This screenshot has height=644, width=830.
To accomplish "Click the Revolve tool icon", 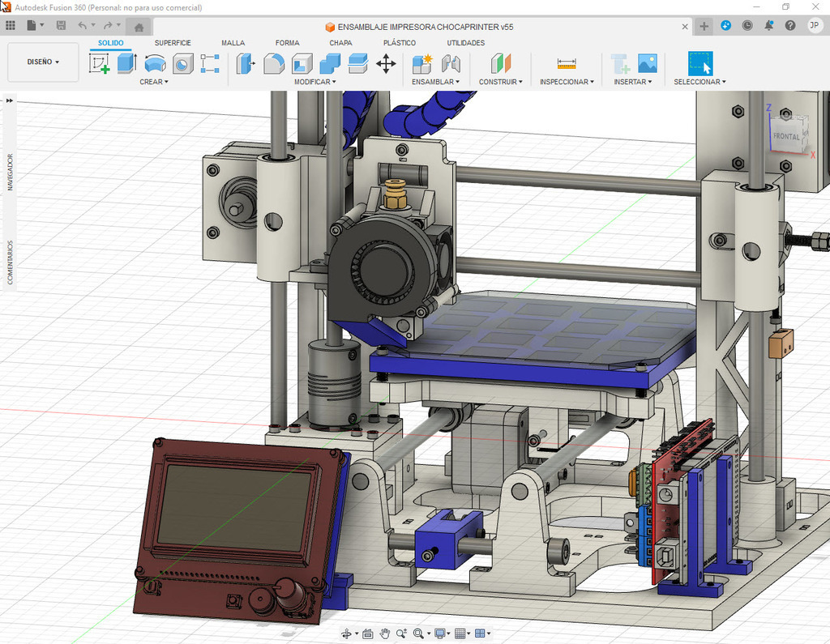I will (155, 63).
